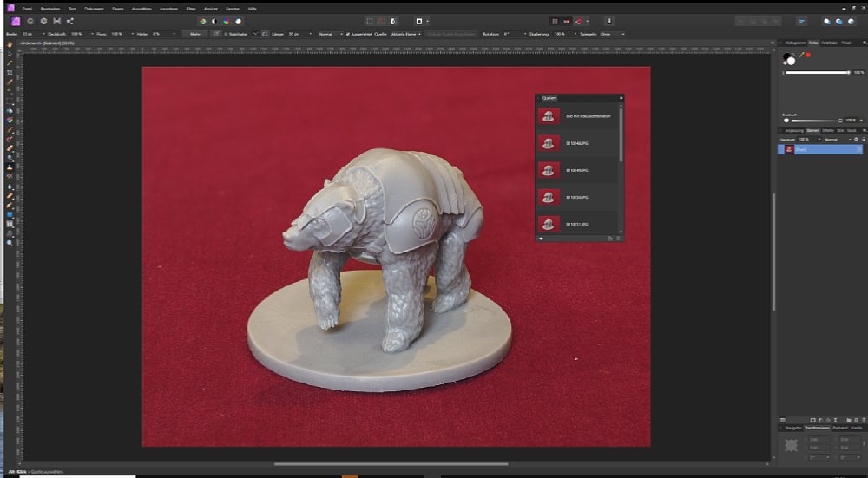Open the Share icon in the toolbar
Screen dimensions: 868x478
tap(69, 20)
